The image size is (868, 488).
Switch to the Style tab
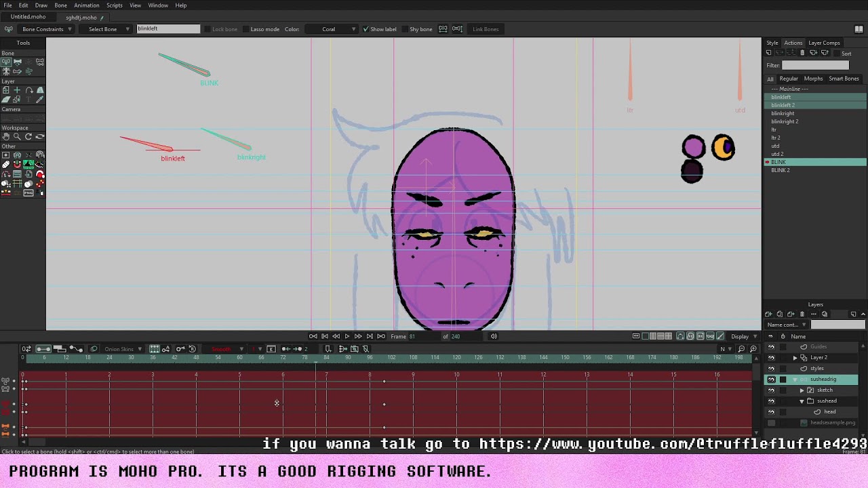click(x=772, y=43)
